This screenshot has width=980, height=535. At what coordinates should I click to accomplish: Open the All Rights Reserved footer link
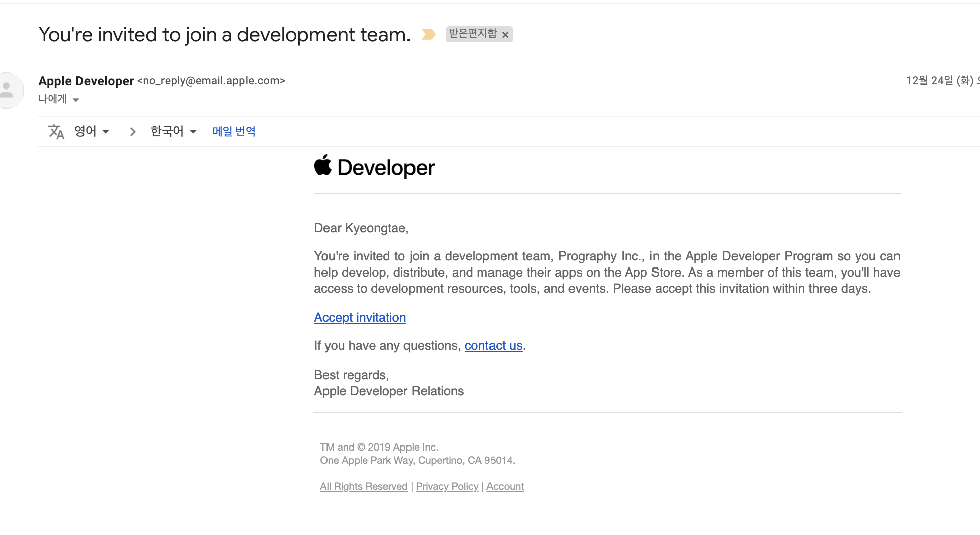click(364, 486)
